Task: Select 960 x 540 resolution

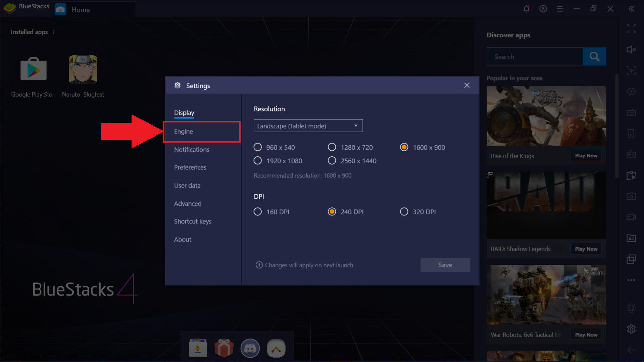Action: point(258,147)
